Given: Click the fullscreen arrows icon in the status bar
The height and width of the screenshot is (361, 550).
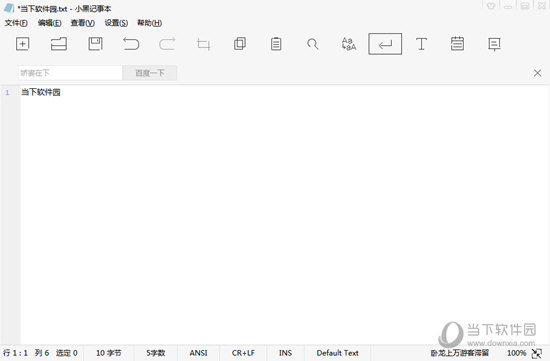Looking at the screenshot, I should (537, 353).
